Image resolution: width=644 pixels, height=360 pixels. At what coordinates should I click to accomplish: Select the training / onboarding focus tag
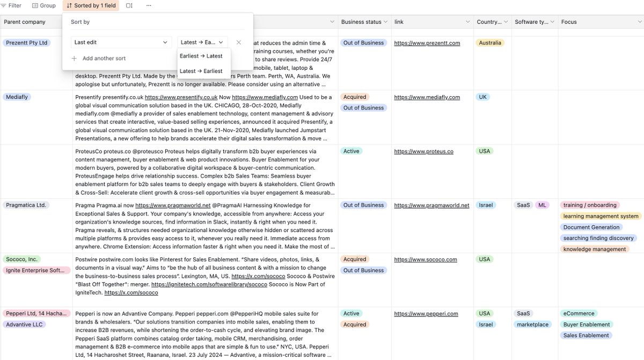point(590,205)
